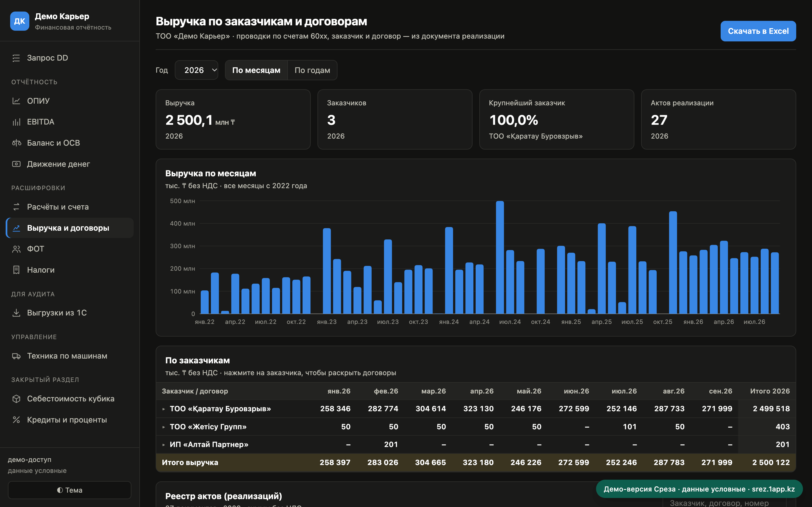This screenshot has width=812, height=507.
Task: Select the Выгрузки из 1С download icon
Action: pos(16,313)
